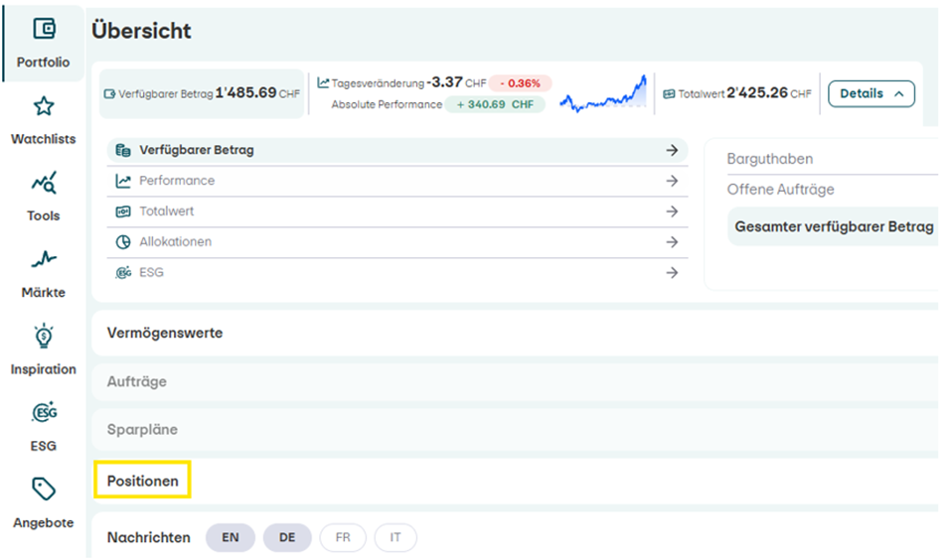Select Allokationen in overview list

(x=175, y=241)
